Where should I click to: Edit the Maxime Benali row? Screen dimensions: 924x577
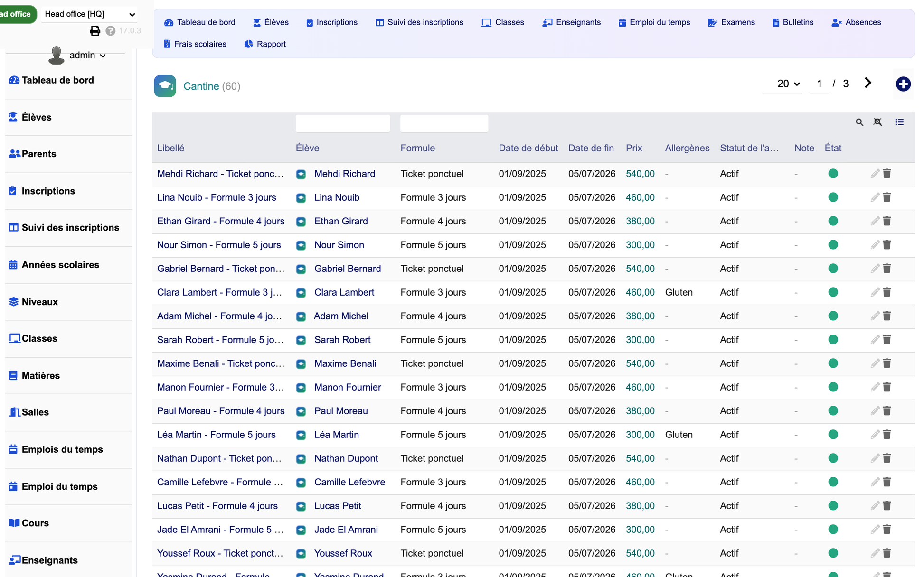875,363
